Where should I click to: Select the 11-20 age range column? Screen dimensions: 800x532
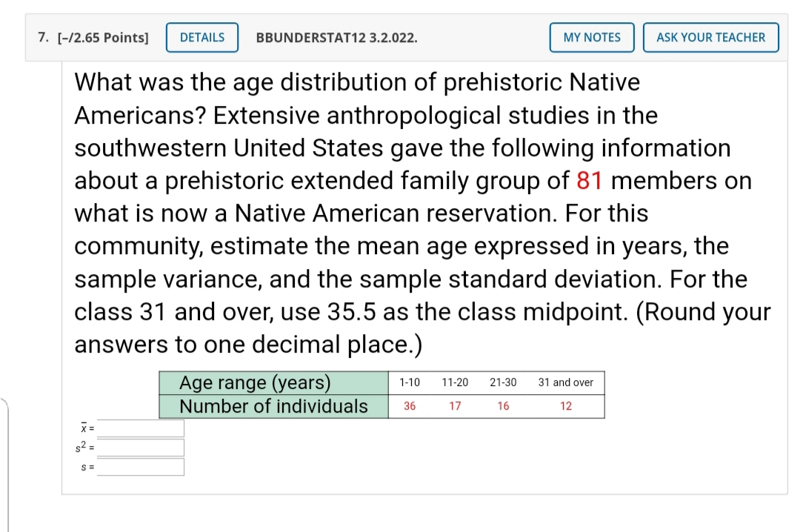454,382
